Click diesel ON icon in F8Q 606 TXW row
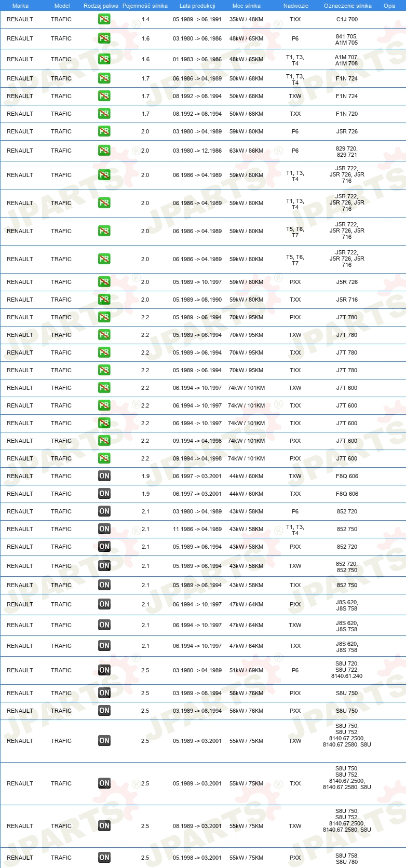The width and height of the screenshot is (406, 868). (104, 476)
